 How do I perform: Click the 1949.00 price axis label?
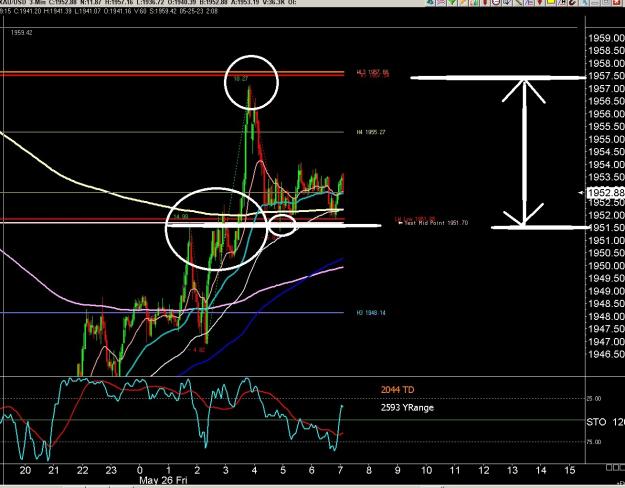606,291
